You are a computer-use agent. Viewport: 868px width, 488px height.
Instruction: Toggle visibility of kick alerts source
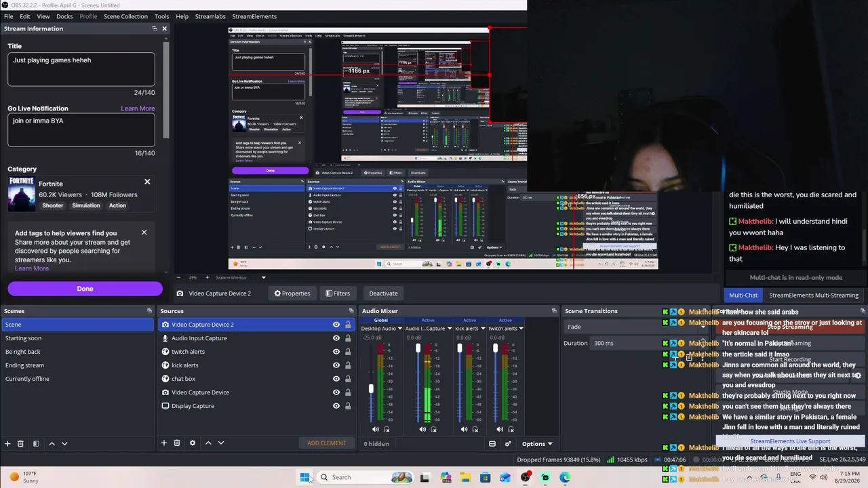click(336, 365)
